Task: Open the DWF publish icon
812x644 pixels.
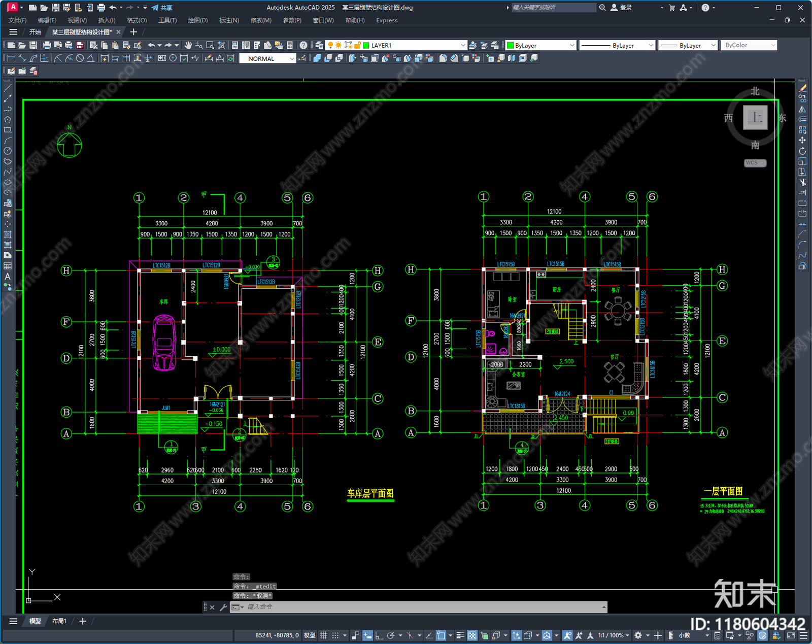Action: (x=80, y=45)
